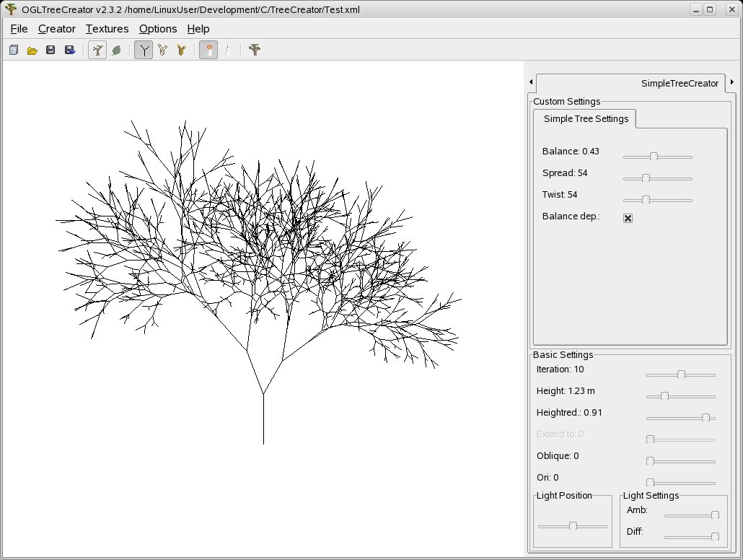Click the New document toolbar icon

(14, 50)
